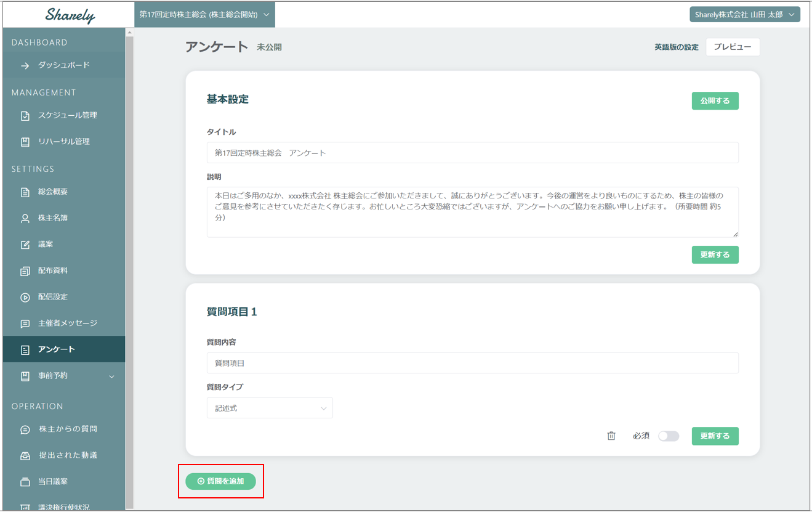The width and height of the screenshot is (812, 512).
Task: Click the agenda edit pencil icon
Action: click(x=25, y=245)
